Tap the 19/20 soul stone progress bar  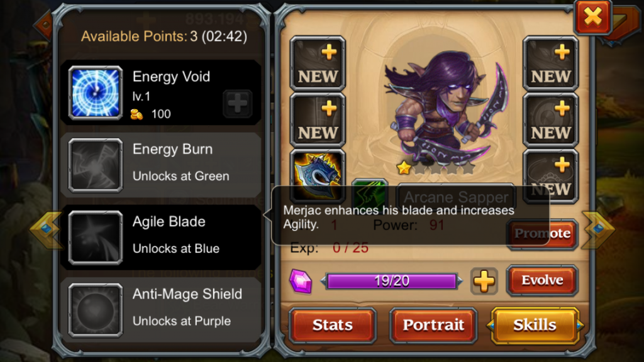point(392,282)
